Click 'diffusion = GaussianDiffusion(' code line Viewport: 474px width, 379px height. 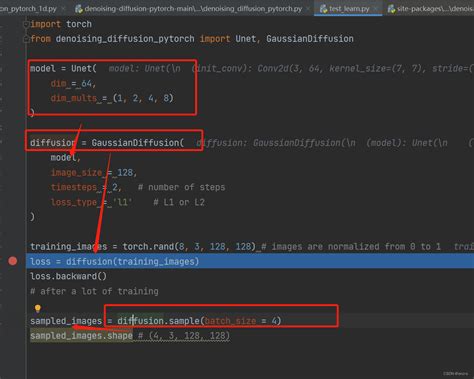pos(107,143)
